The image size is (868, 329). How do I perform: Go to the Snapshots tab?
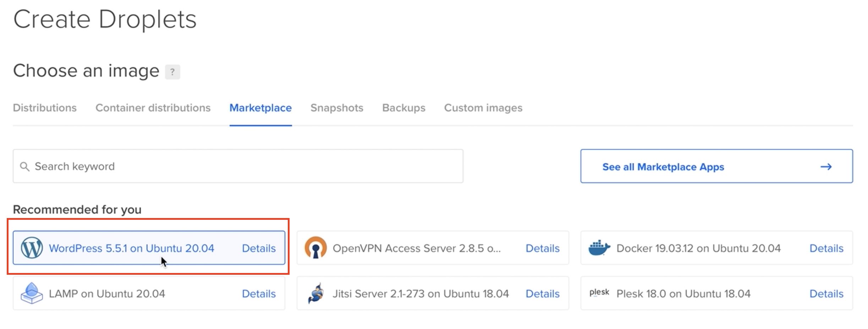click(337, 108)
